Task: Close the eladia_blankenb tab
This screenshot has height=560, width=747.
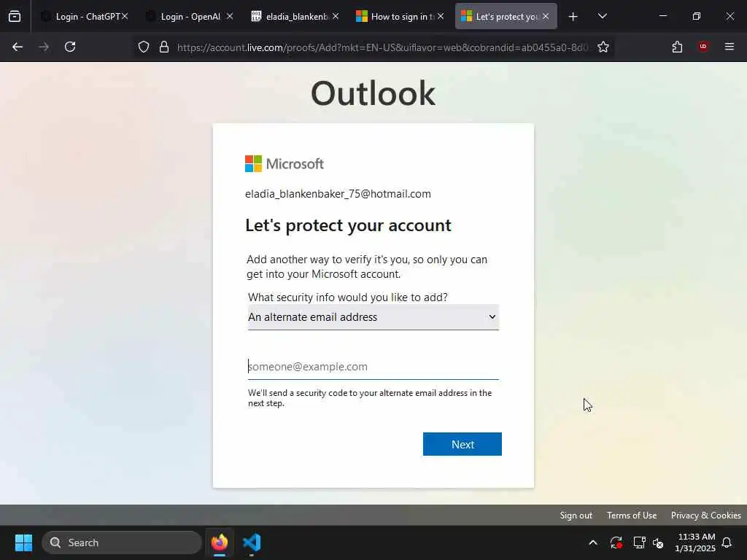Action: pyautogui.click(x=336, y=16)
